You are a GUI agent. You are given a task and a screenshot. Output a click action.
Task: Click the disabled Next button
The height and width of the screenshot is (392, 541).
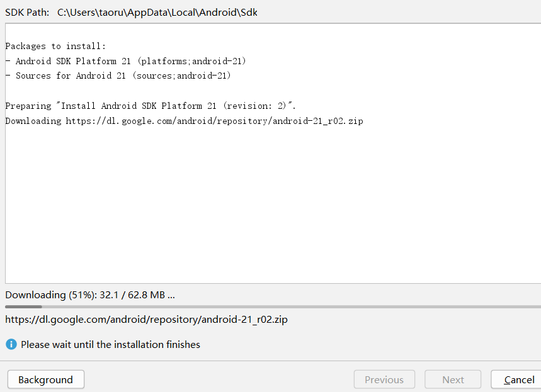coord(453,379)
